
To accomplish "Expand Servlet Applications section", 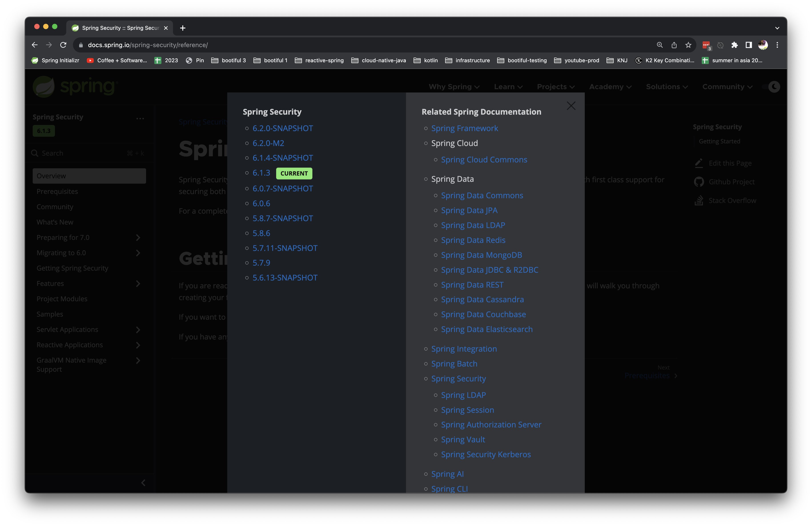I will pyautogui.click(x=138, y=329).
